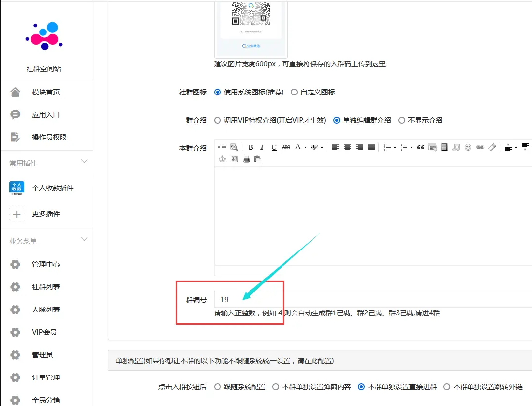Open 全民分销 menu link

click(x=47, y=400)
